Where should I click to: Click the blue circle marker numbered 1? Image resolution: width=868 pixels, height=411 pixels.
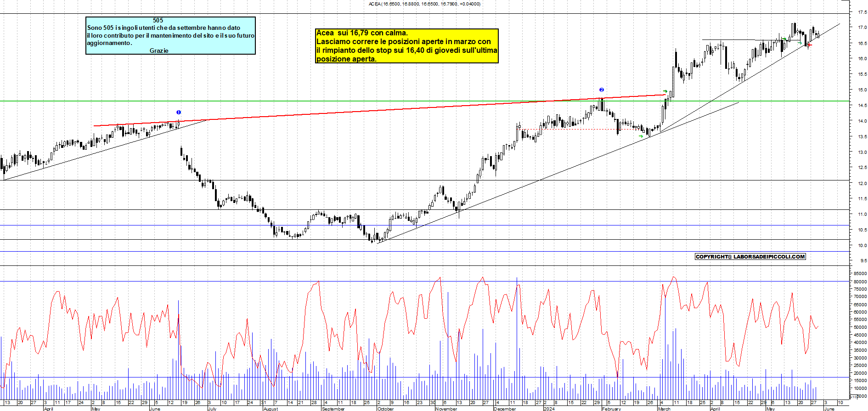179,113
